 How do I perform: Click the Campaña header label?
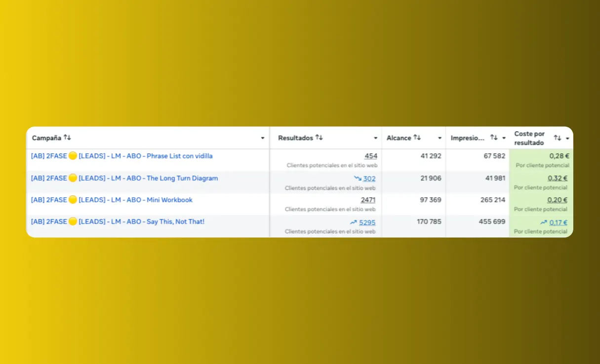point(46,138)
